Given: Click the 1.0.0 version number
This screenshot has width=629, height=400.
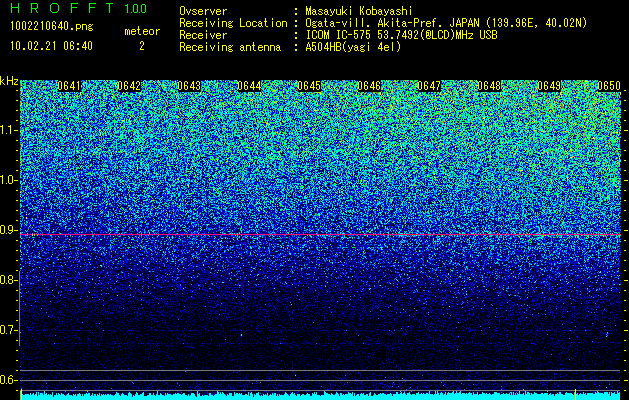Looking at the screenshot, I should 135,8.
